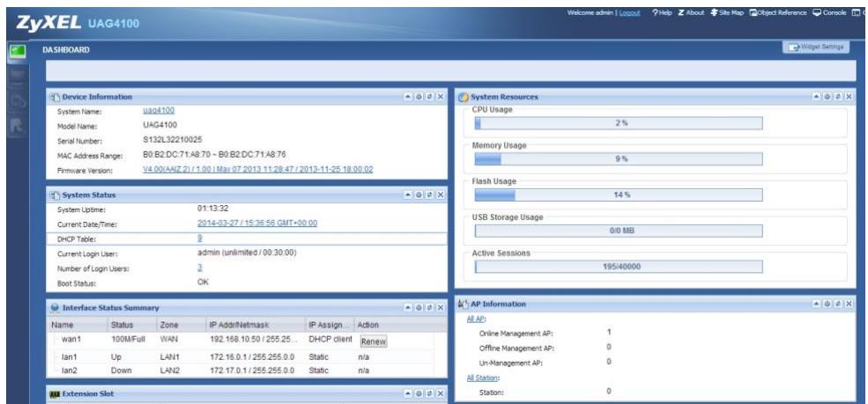Open Extension Slot widget settings gear
The height and width of the screenshot is (404, 868).
419,394
